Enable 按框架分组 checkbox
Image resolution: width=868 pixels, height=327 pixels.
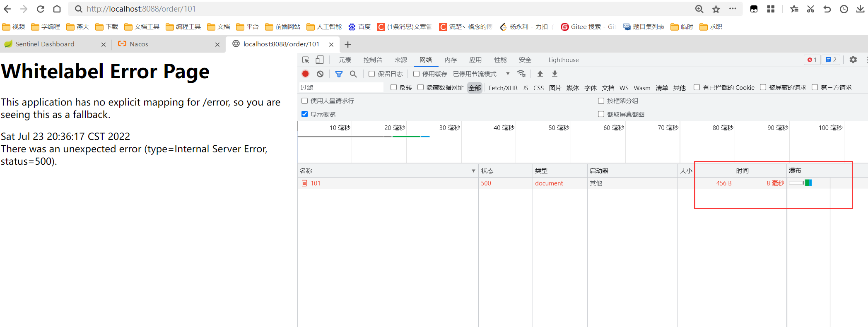click(x=601, y=101)
